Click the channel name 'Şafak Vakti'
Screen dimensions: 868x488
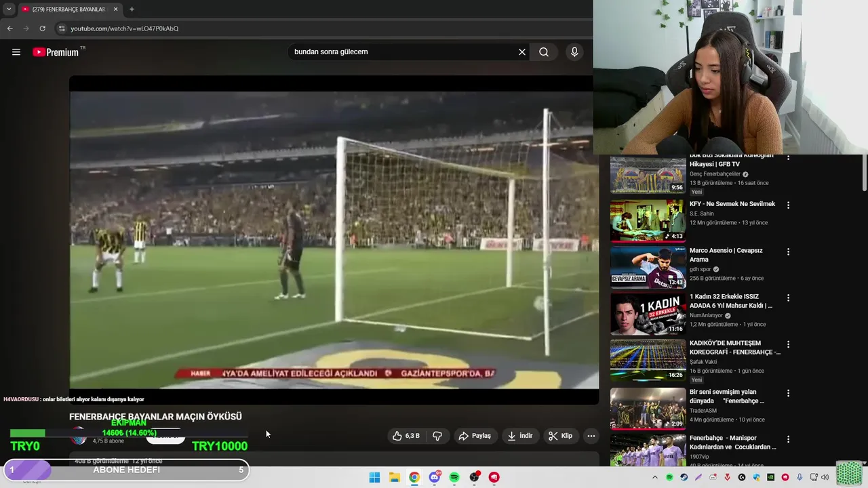703,362
